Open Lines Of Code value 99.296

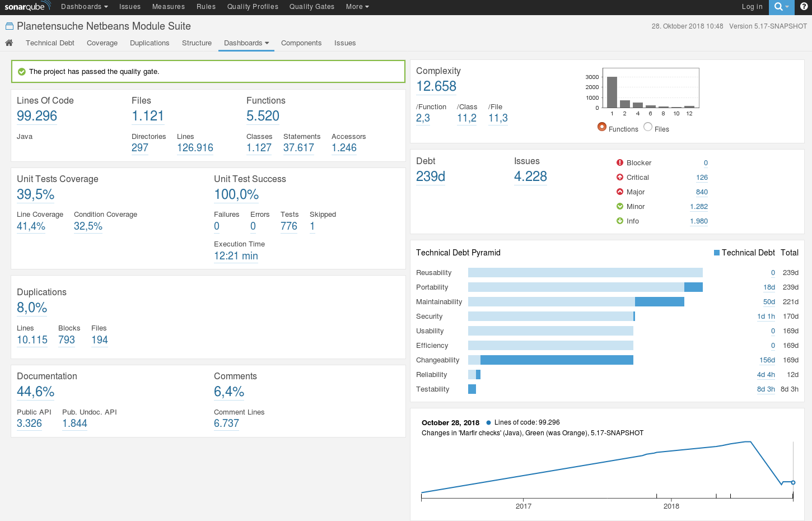tap(37, 116)
